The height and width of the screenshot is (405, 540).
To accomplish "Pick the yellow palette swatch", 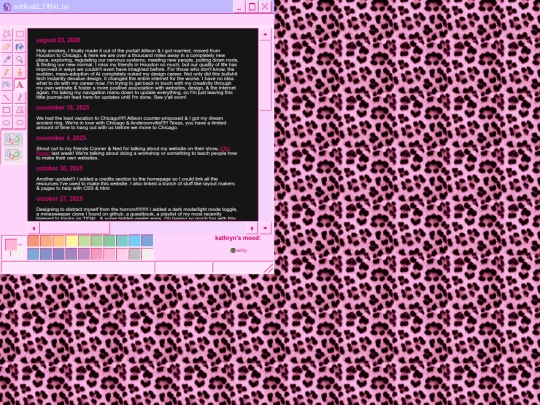I will 71,241.
